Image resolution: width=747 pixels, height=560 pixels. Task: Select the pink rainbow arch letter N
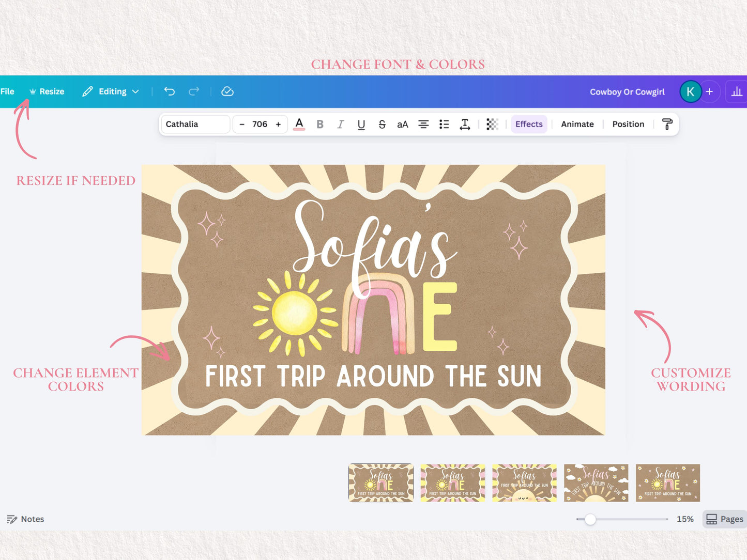379,315
